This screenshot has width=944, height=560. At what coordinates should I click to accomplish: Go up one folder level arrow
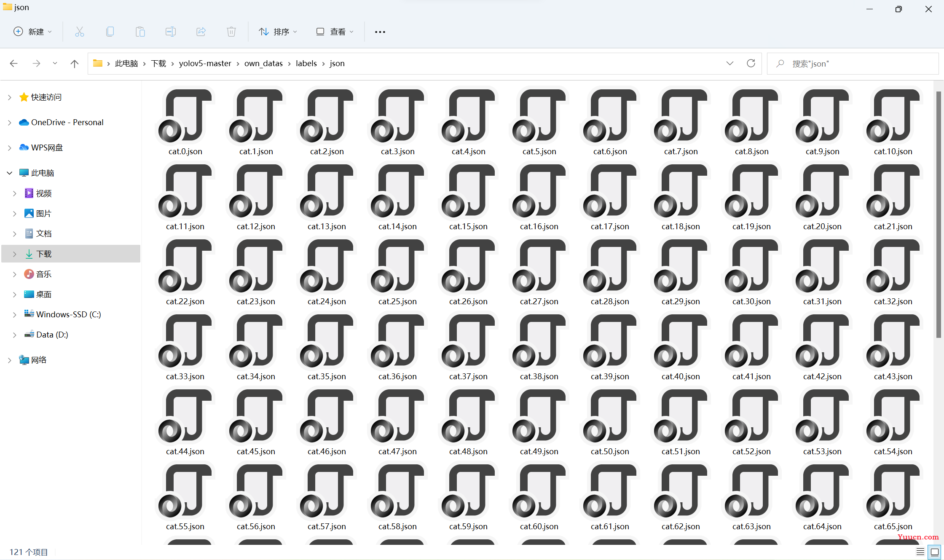75,63
